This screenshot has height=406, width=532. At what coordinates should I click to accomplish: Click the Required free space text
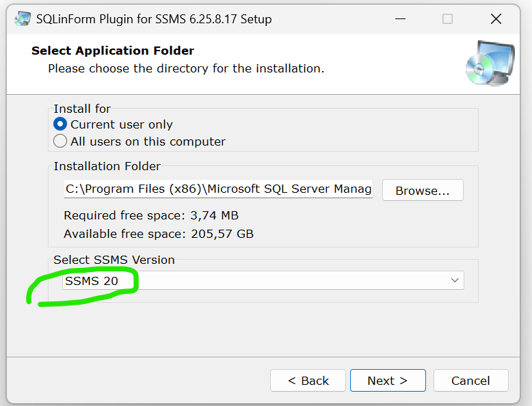[x=151, y=215]
